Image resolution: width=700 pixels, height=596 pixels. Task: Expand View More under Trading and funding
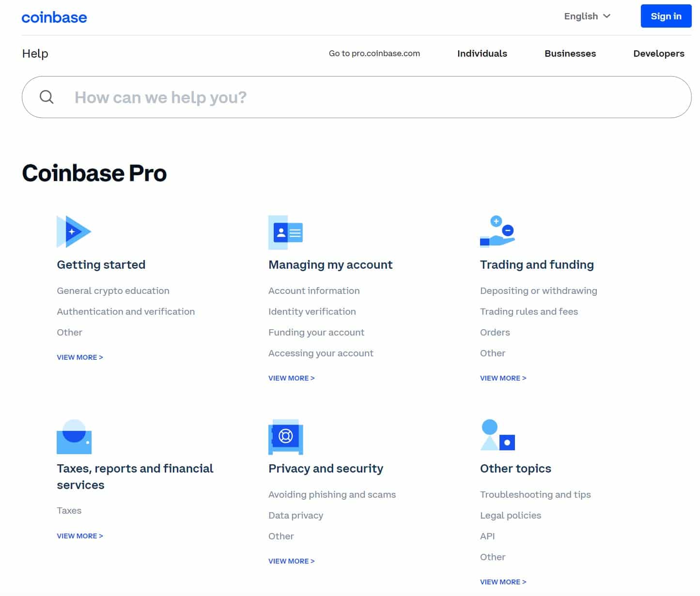[503, 378]
